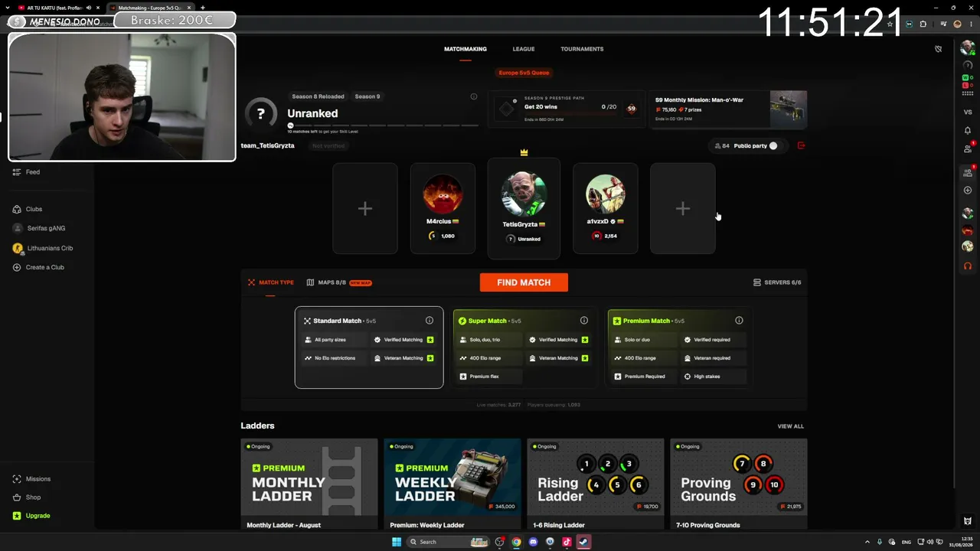Open the Premium Weekly Ladder card
980x551 pixels.
click(x=452, y=484)
